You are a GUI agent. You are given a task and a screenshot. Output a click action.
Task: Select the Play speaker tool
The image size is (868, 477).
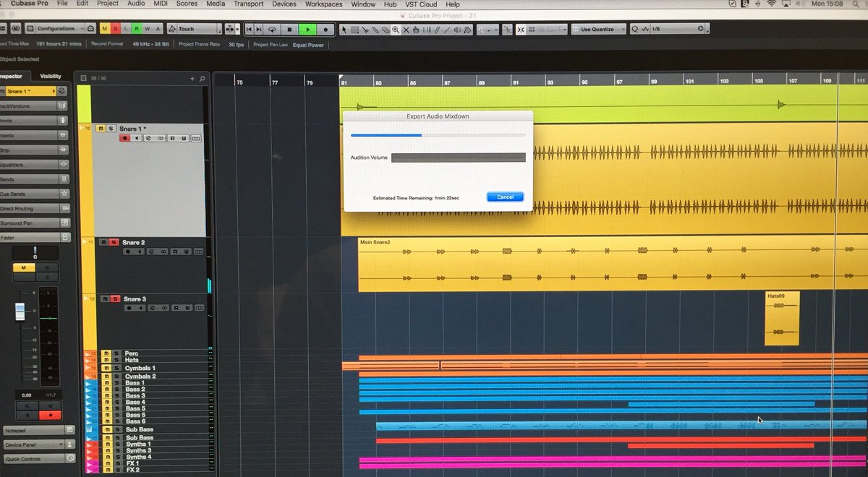click(x=458, y=30)
